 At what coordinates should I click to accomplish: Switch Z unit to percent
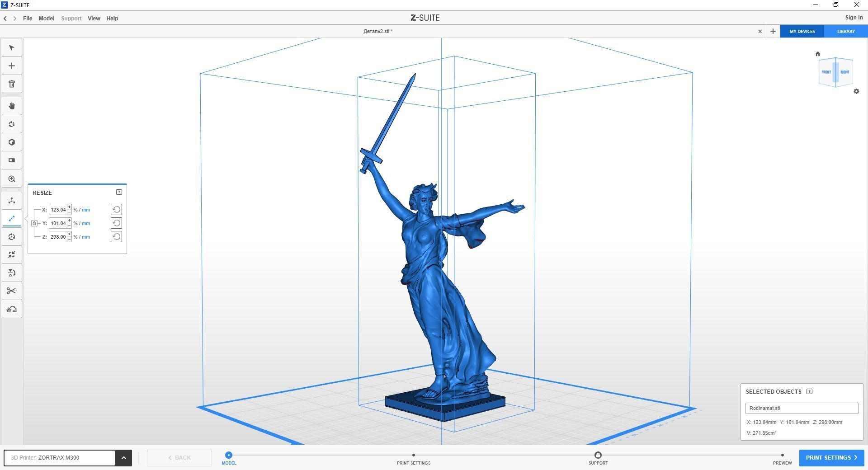(x=75, y=237)
